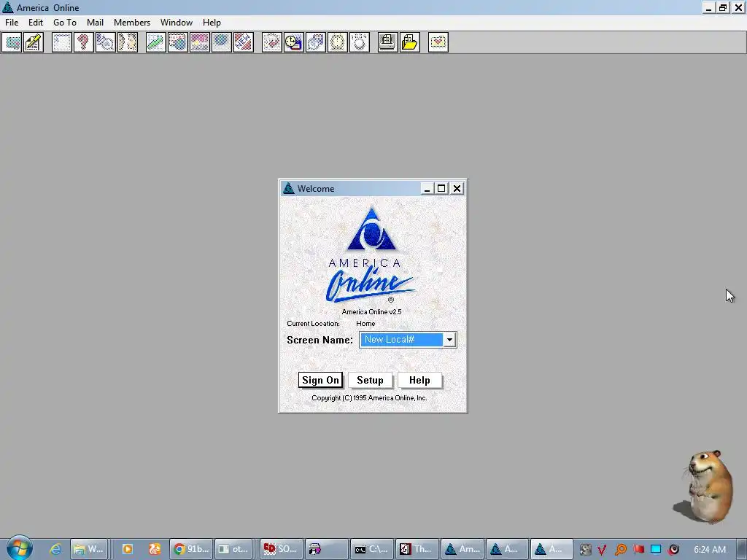Click the Read New Mail toolbar icon

coord(12,42)
